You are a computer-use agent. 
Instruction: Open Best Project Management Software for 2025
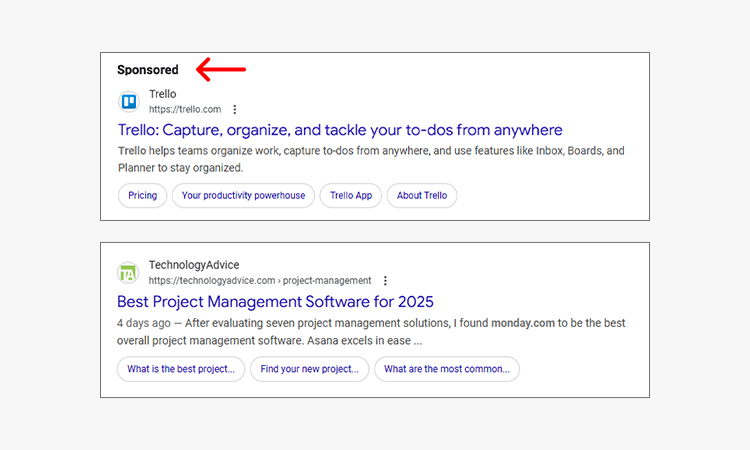275,301
